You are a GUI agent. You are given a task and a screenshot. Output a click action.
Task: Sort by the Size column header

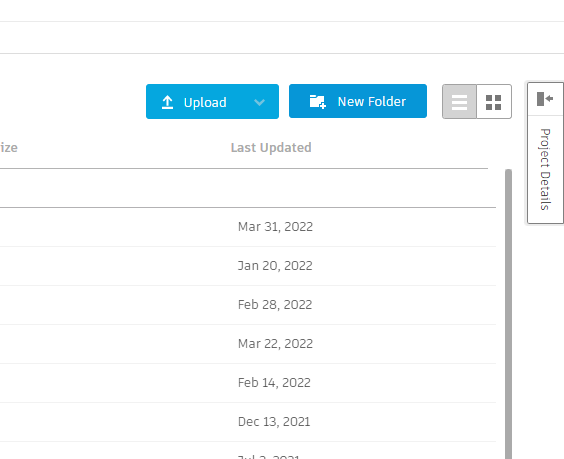(9, 147)
